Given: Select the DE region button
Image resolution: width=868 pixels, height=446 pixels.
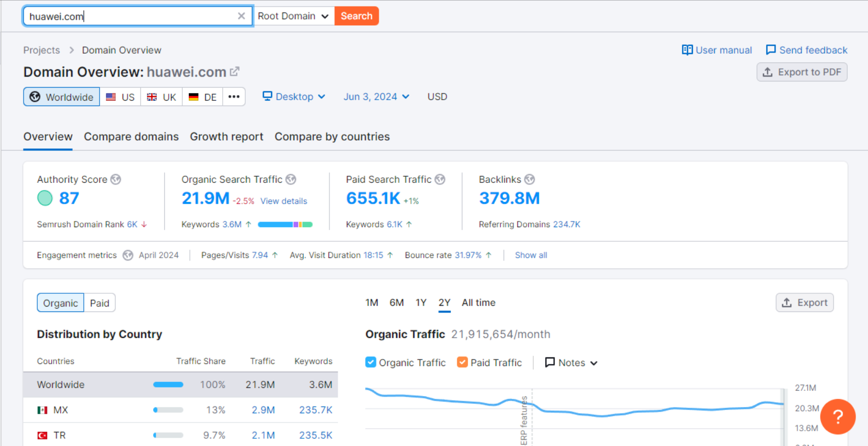Looking at the screenshot, I should [202, 97].
